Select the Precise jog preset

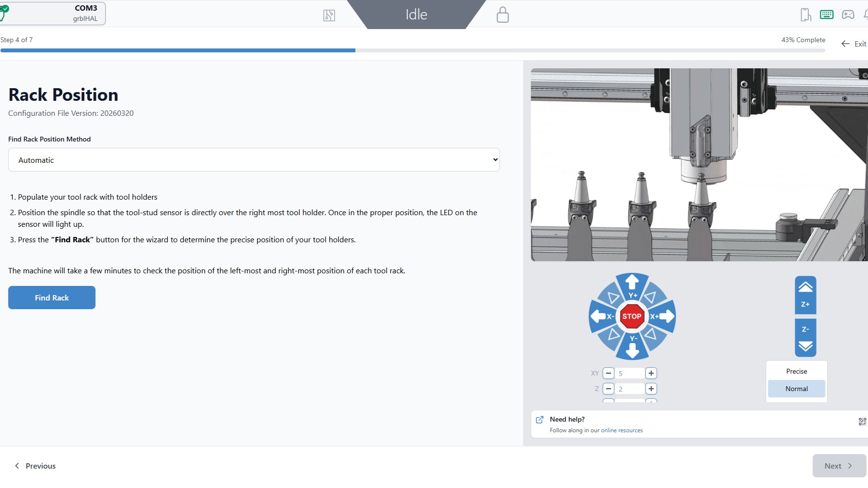pyautogui.click(x=796, y=371)
